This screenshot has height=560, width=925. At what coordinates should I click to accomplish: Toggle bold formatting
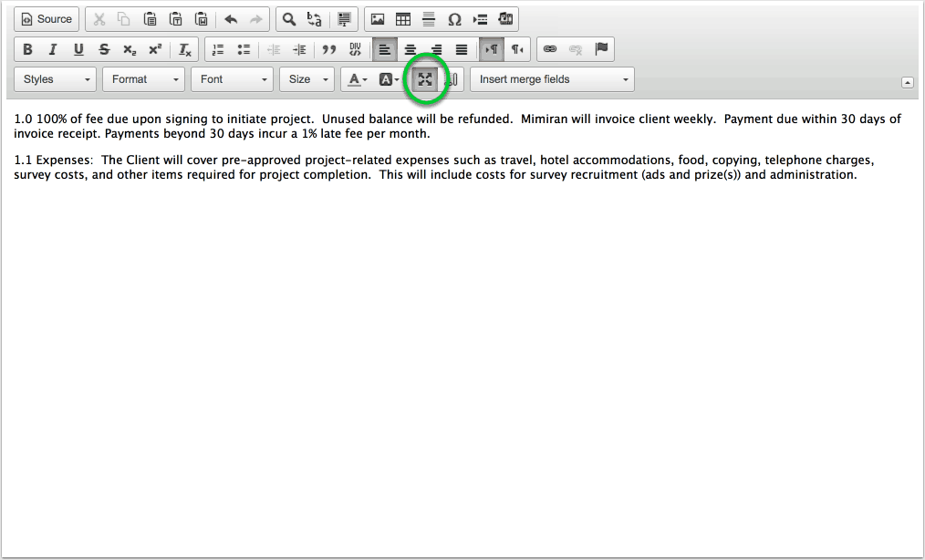click(x=27, y=49)
